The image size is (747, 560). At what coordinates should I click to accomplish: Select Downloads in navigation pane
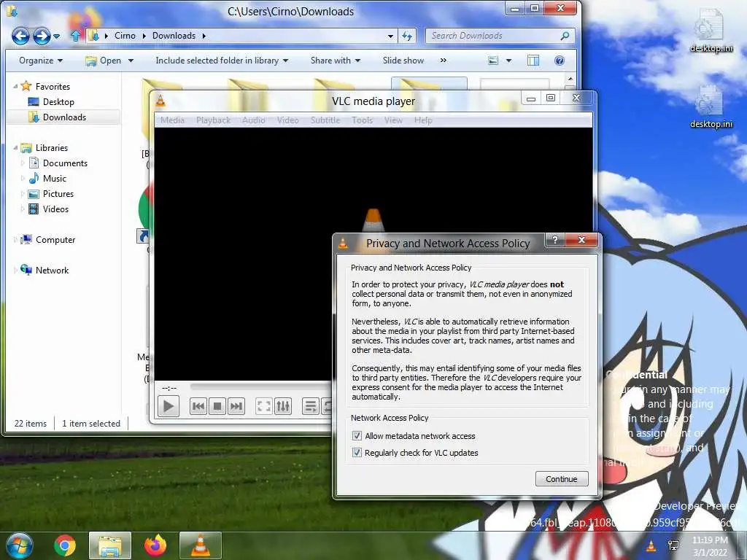(64, 117)
